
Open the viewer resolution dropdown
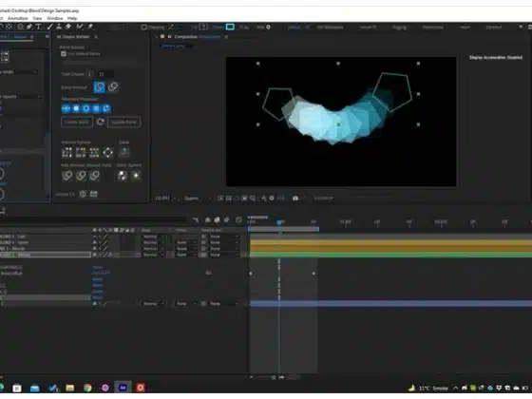196,199
